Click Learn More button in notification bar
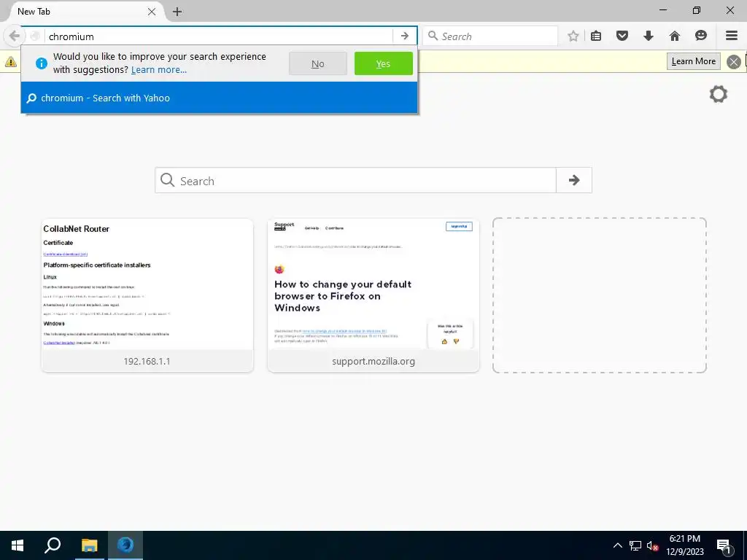 point(694,61)
